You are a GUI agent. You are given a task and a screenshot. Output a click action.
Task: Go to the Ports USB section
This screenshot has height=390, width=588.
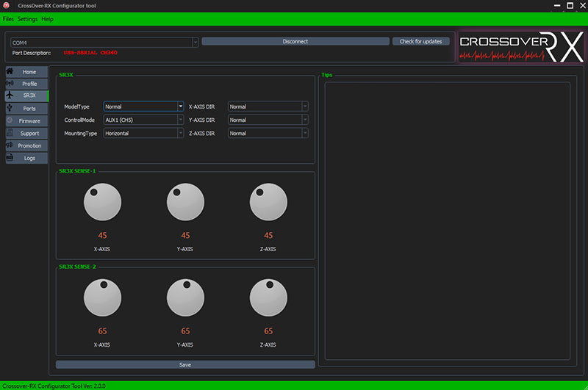click(x=27, y=108)
